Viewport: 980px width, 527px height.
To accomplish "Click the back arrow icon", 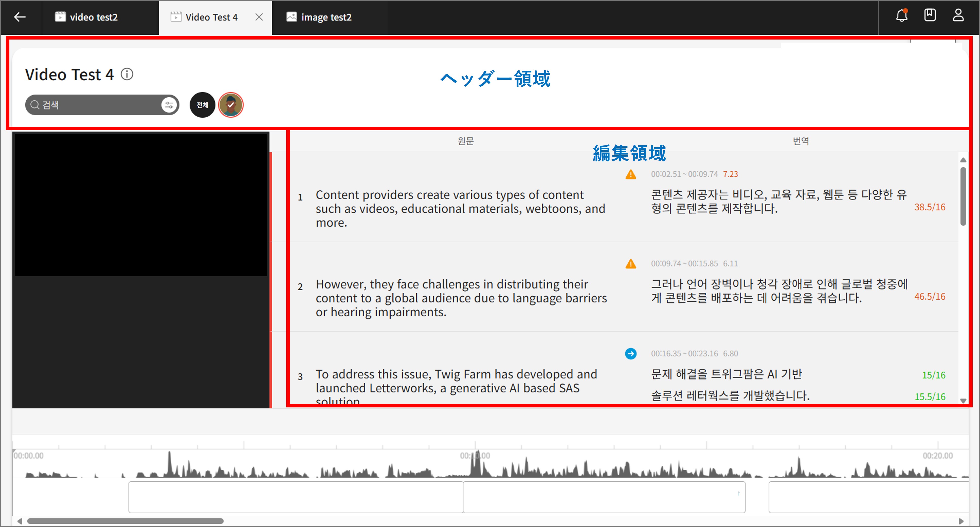I will click(x=20, y=17).
